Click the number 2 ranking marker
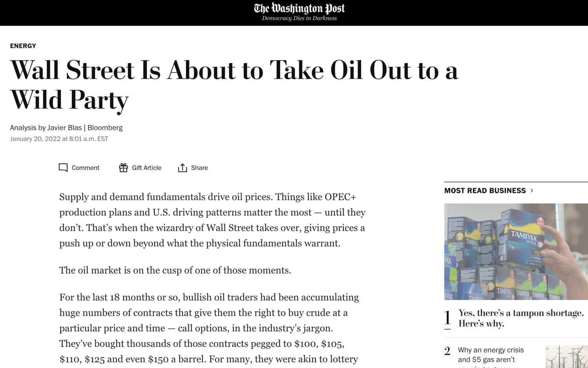The height and width of the screenshot is (368, 588). coord(447,351)
